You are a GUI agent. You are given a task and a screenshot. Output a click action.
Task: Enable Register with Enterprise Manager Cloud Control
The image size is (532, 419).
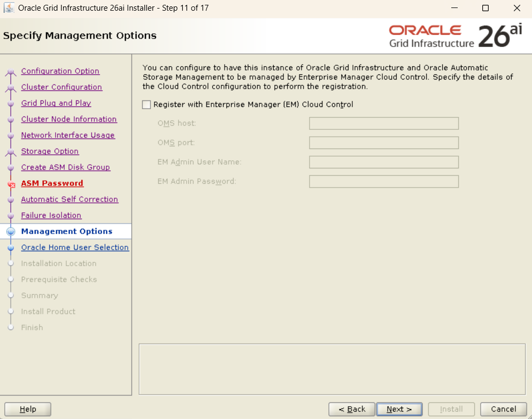147,105
